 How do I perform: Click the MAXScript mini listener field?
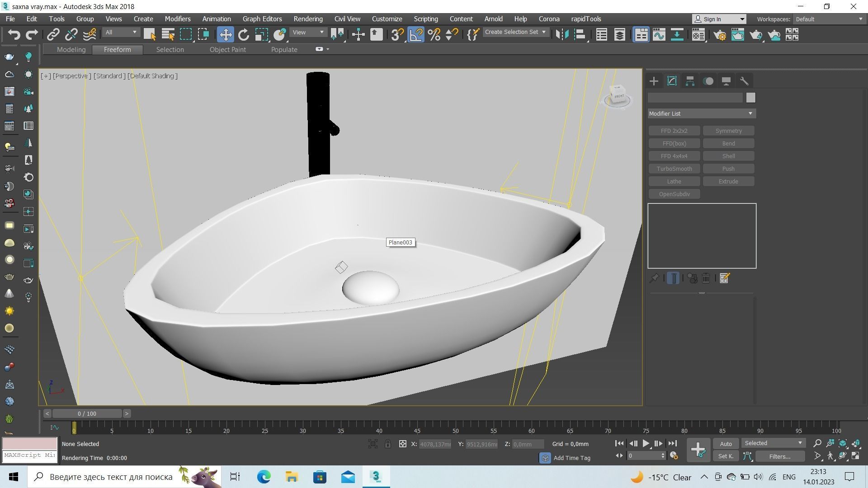(29, 455)
